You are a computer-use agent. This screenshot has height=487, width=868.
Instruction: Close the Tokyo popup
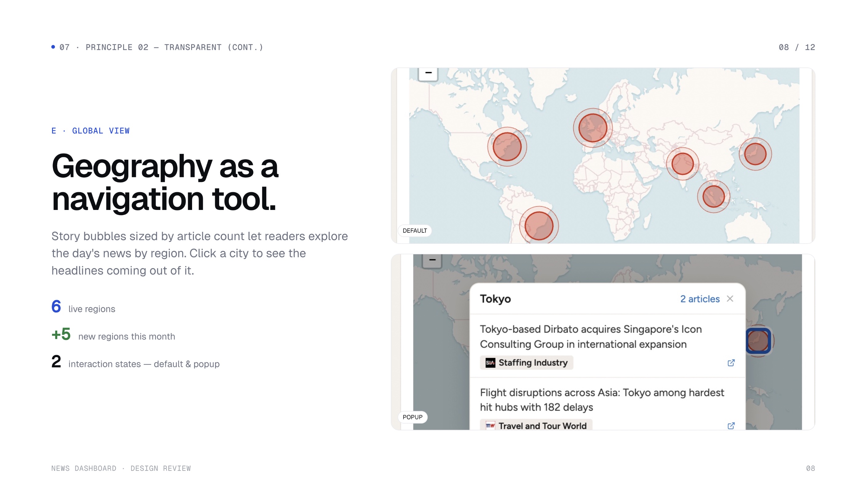tap(730, 299)
